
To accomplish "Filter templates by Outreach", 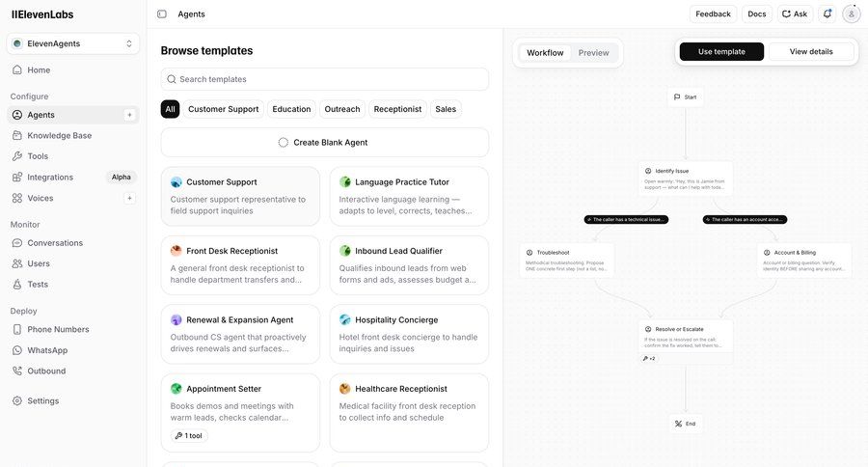I will [342, 109].
